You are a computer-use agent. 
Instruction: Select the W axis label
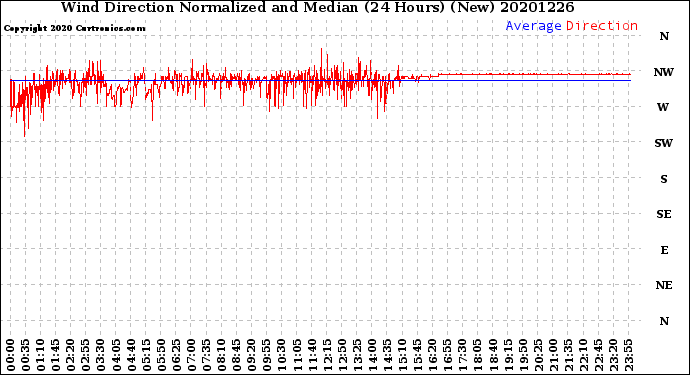tap(663, 107)
